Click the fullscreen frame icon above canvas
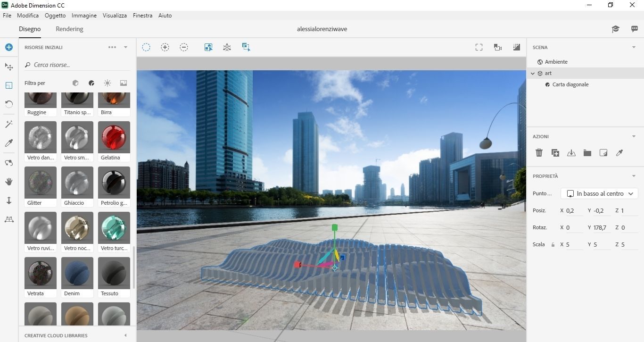 (479, 47)
